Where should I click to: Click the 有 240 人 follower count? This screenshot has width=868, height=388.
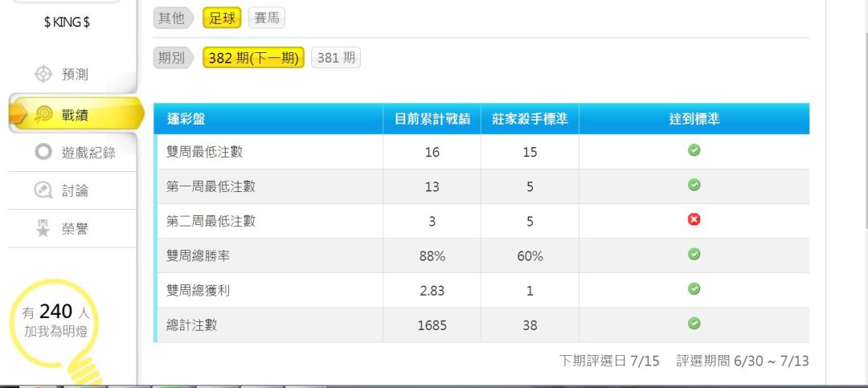[56, 312]
